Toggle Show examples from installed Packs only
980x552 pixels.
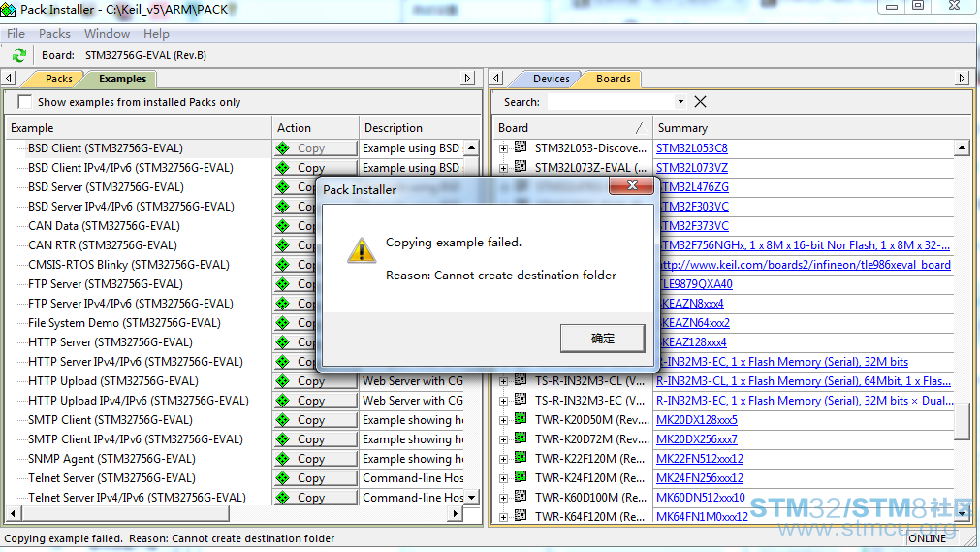(x=25, y=102)
